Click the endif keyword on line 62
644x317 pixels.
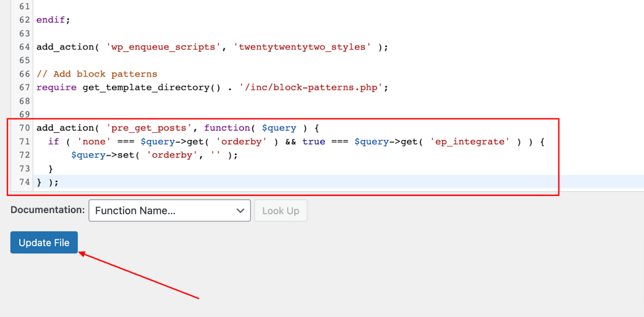[x=50, y=19]
